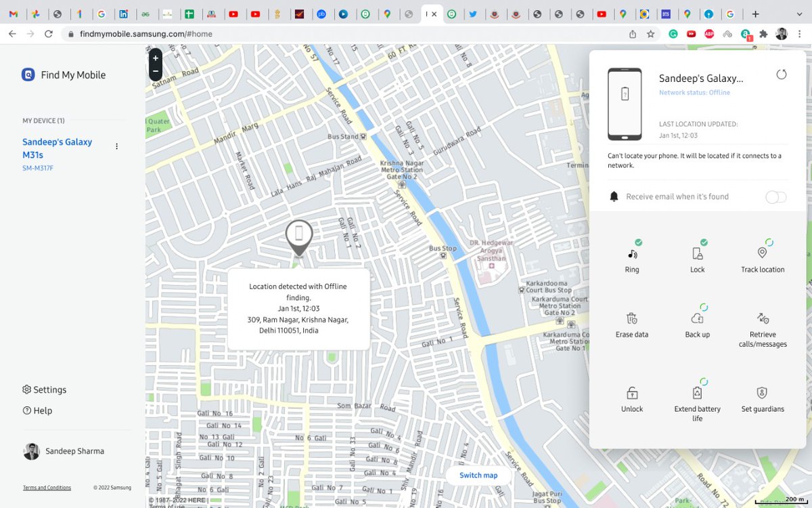Open three-dot menu beside Sandeep's Galaxy M31s
This screenshot has height=508, width=812.
tap(116, 146)
